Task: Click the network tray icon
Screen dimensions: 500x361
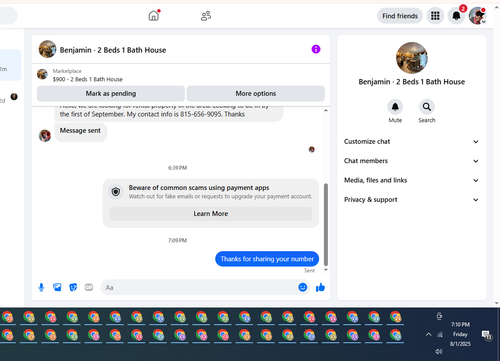Action: point(440,334)
